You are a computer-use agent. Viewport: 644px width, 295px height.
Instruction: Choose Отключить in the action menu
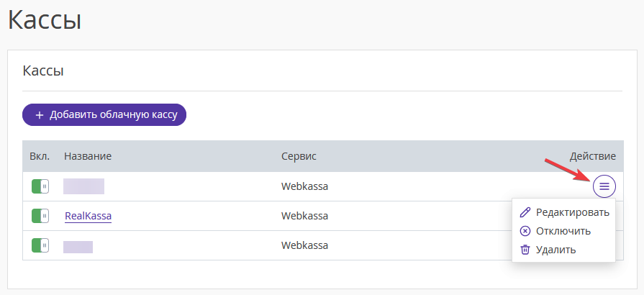563,231
